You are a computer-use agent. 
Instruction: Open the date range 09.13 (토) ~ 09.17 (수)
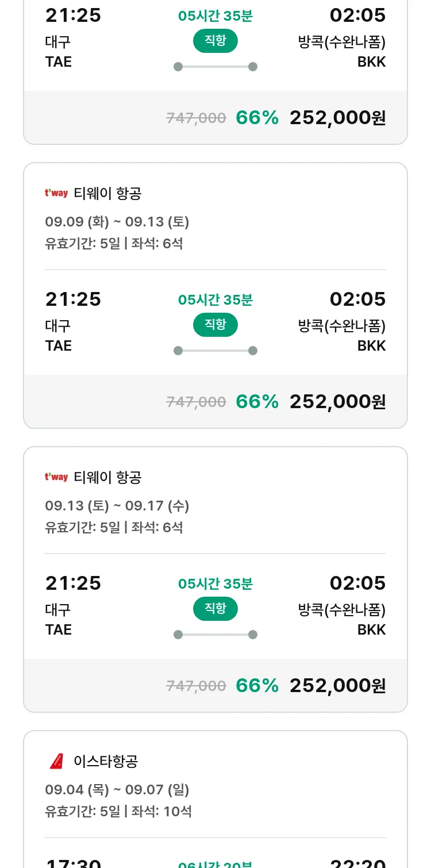[x=117, y=506]
